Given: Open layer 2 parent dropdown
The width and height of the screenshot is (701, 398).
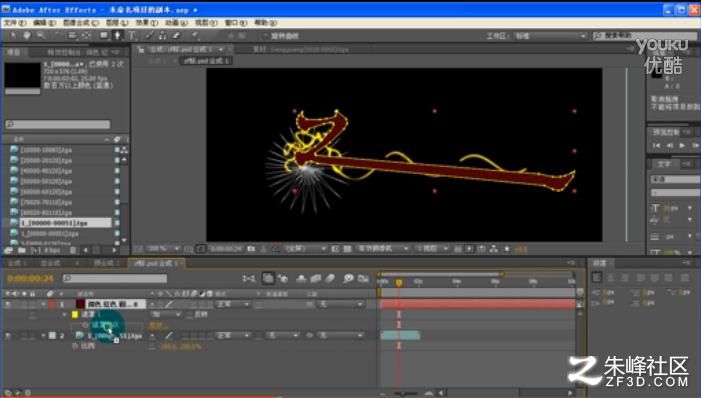Looking at the screenshot, I should 340,335.
